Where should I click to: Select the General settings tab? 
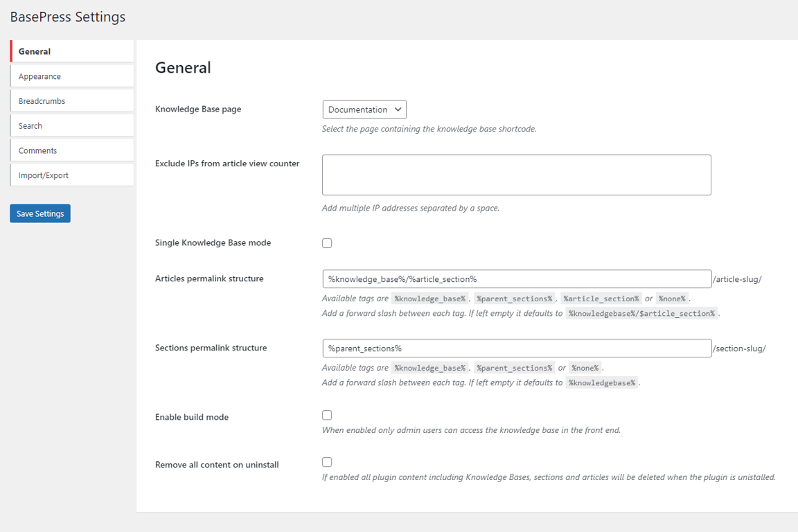(x=34, y=51)
